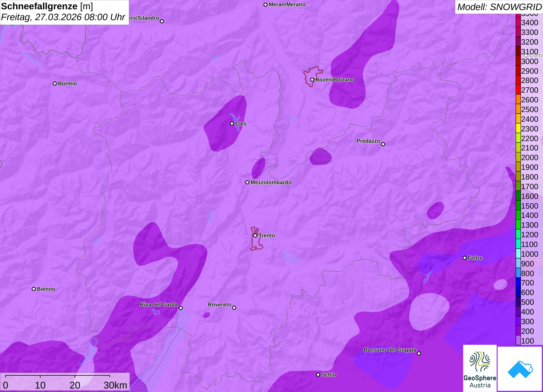This screenshot has width=543, height=392.
Task: Click the red Trento municipality outline
Action: (256, 239)
